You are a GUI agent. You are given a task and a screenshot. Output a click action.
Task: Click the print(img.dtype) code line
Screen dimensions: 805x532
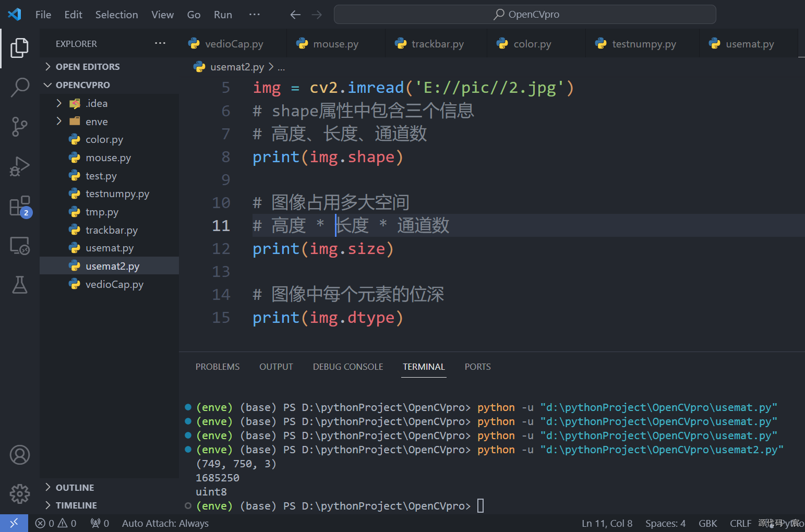tap(328, 318)
